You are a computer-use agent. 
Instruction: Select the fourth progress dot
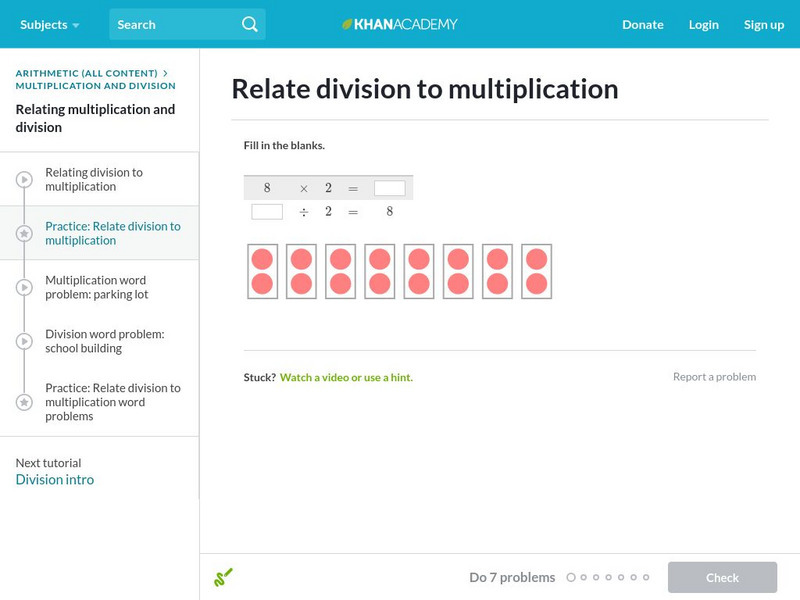[607, 577]
